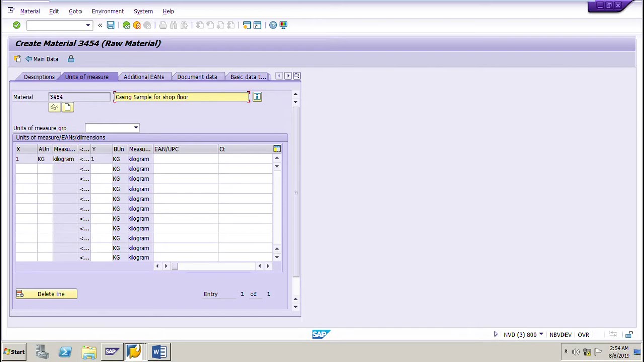Switch to the Additional EANs tab
Viewport: 644px width, 362px height.
(x=143, y=77)
